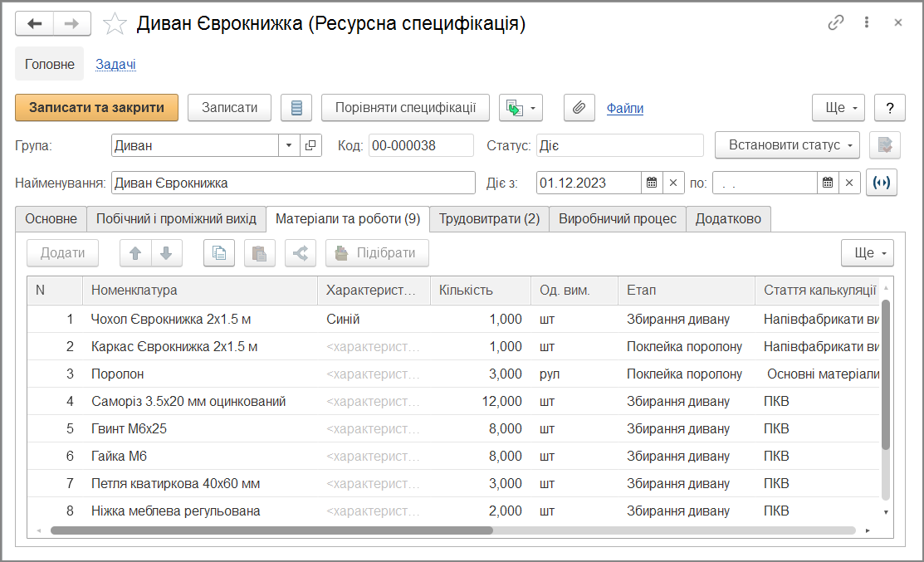Open the attached files paperclip icon

coord(579,108)
